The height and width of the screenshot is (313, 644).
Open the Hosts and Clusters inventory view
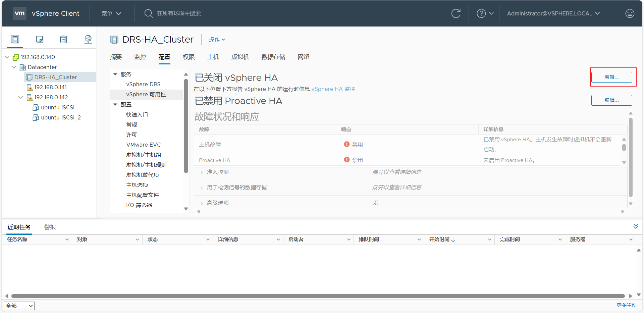click(15, 39)
